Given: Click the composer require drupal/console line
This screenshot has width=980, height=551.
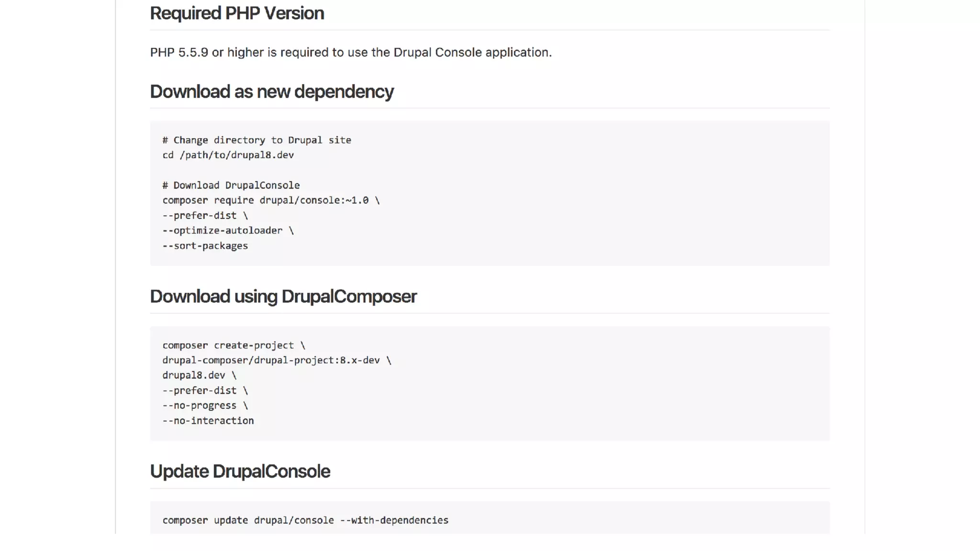Looking at the screenshot, I should point(270,200).
